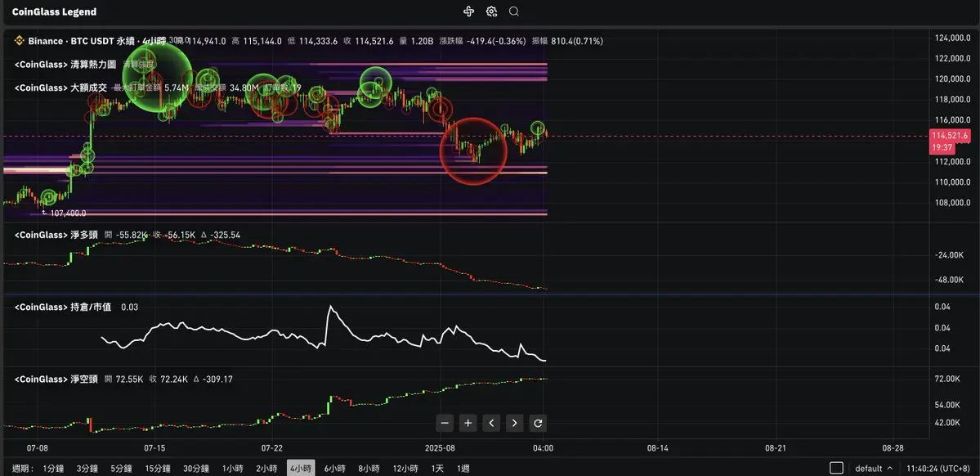Image resolution: width=980 pixels, height=476 pixels.
Task: Click the <CoinGlass> 淨空頭 indicator label
Action: pos(56,379)
